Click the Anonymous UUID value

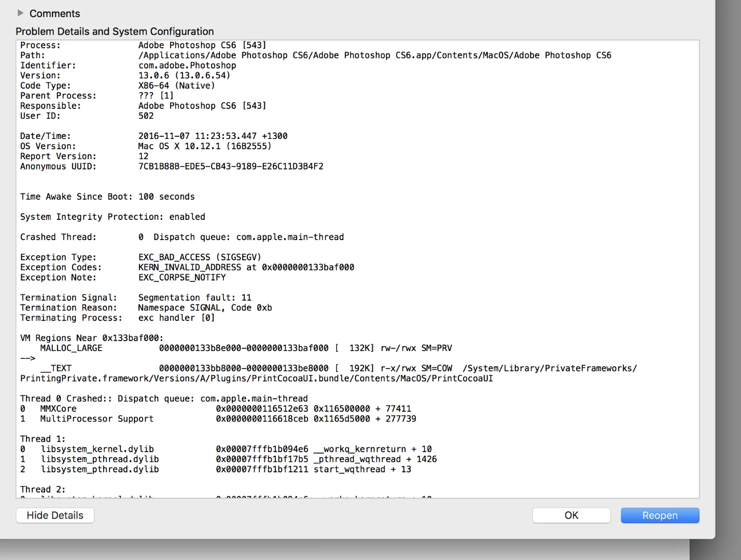(x=231, y=166)
